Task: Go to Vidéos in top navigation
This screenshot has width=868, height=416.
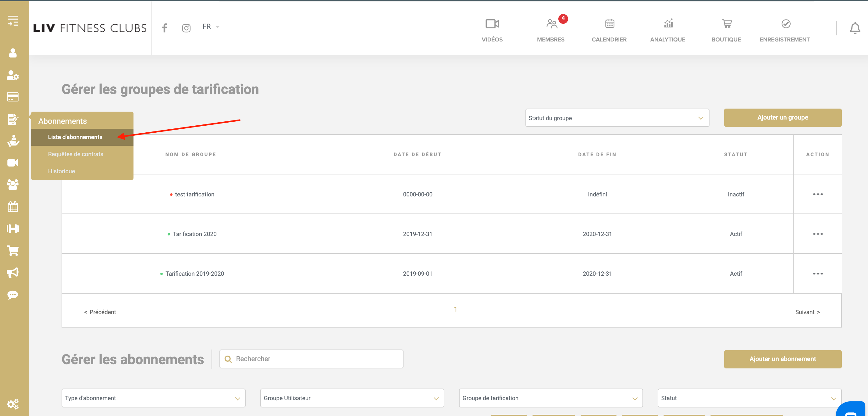Action: tap(492, 30)
